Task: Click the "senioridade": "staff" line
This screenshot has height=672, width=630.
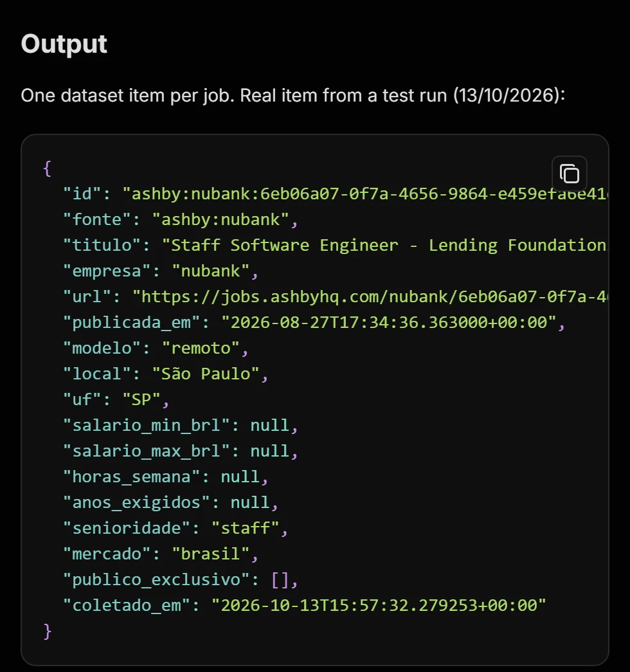Action: coord(175,528)
